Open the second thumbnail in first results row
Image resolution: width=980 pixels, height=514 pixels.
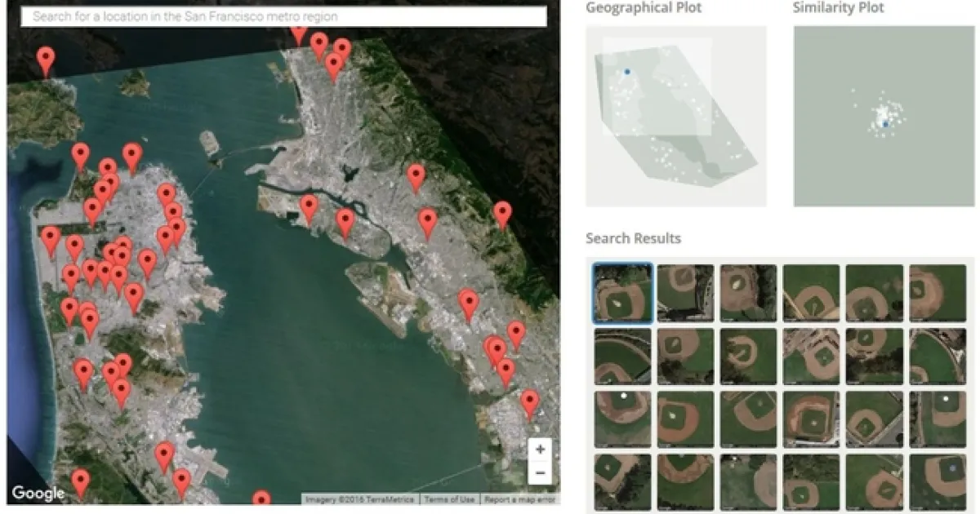pos(685,292)
